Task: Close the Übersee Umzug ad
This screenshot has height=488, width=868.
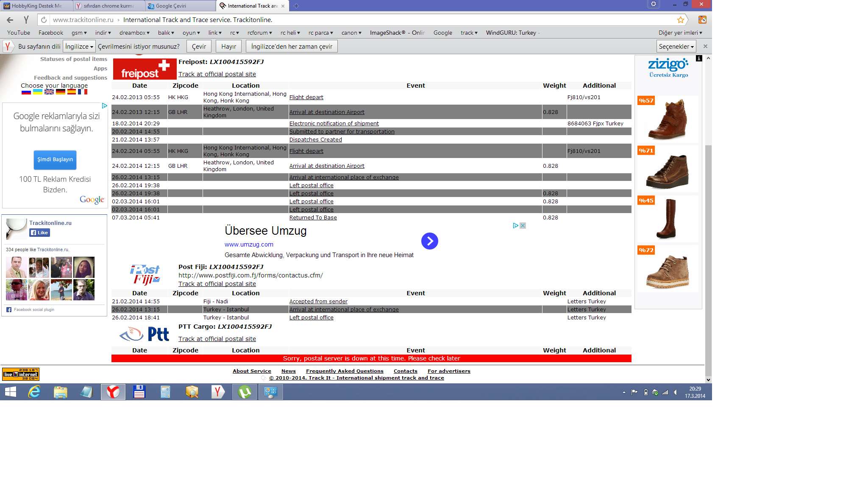Action: pos(523,226)
